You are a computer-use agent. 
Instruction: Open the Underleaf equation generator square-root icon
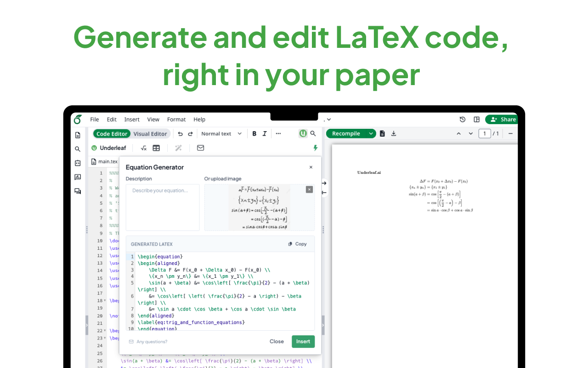pos(144,148)
